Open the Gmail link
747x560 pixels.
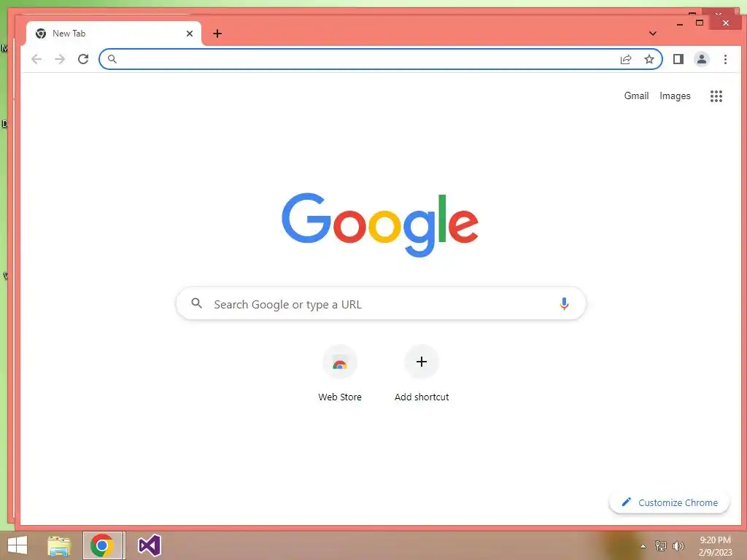tap(636, 96)
